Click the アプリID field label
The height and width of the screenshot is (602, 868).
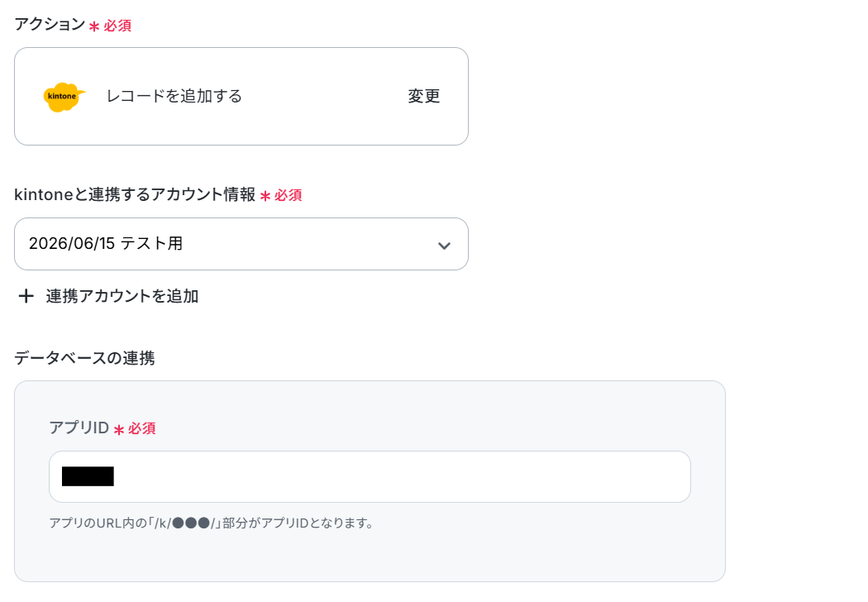point(79,428)
